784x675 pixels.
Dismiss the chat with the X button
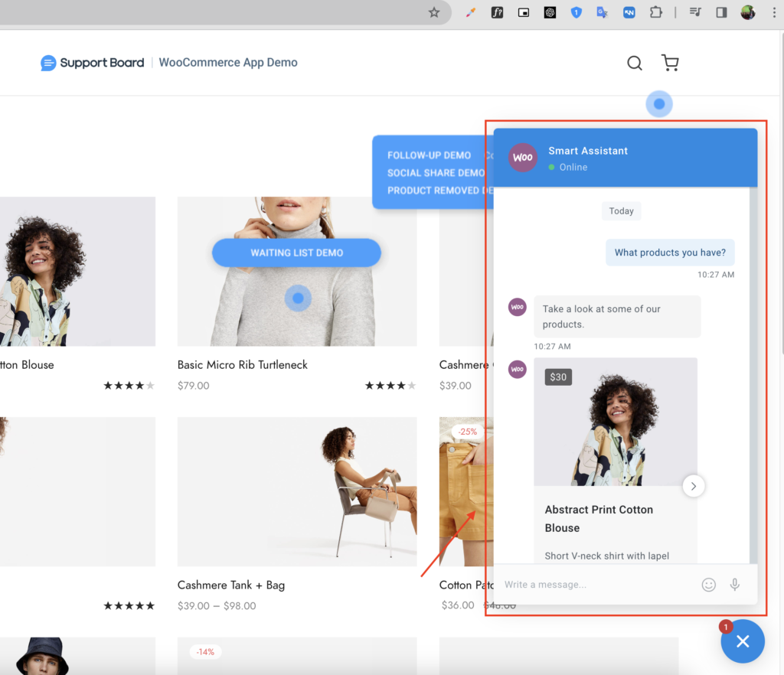point(742,641)
